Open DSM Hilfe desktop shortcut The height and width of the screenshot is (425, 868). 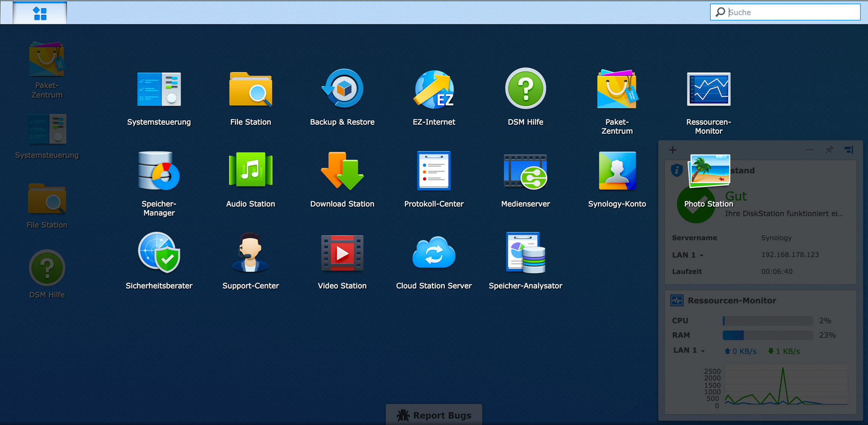[x=47, y=268]
